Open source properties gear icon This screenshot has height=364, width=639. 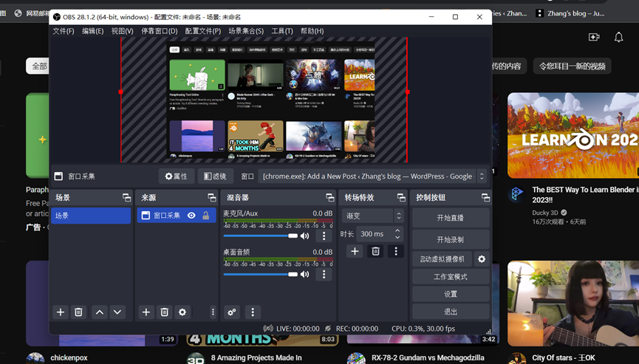[x=182, y=312]
